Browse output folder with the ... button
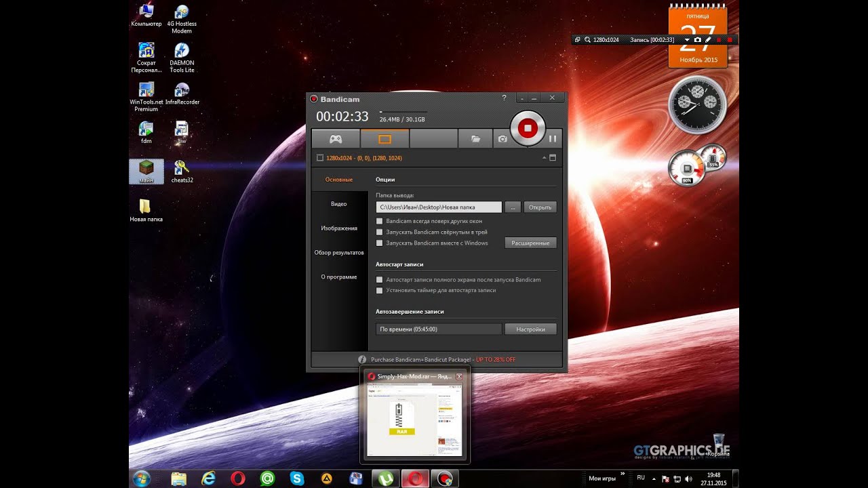 (x=513, y=207)
